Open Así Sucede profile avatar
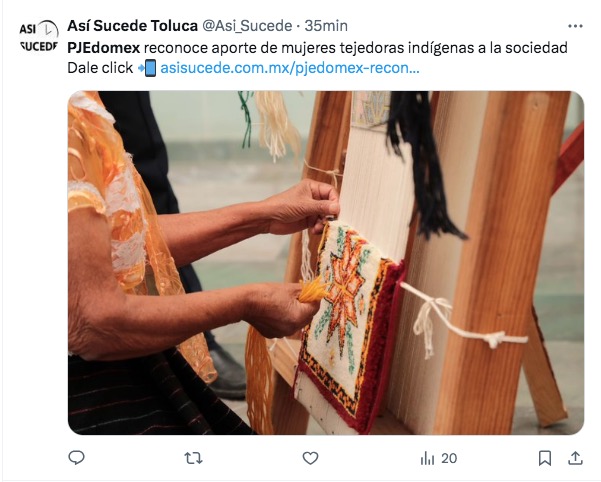 pos(38,36)
